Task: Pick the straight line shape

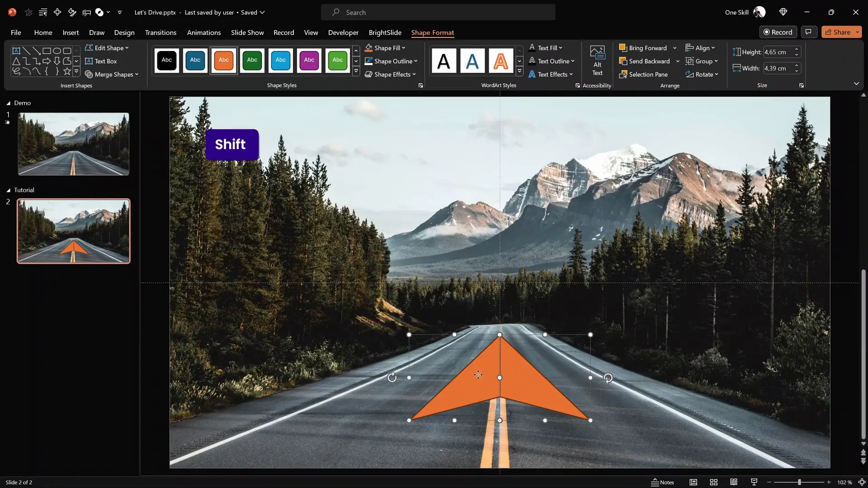Action: tap(26, 51)
